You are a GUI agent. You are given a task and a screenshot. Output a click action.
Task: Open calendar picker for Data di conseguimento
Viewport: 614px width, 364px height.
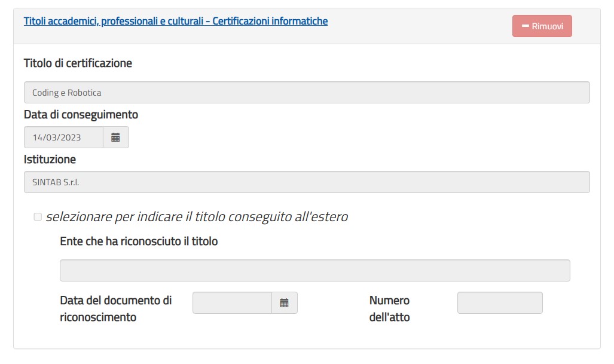115,137
